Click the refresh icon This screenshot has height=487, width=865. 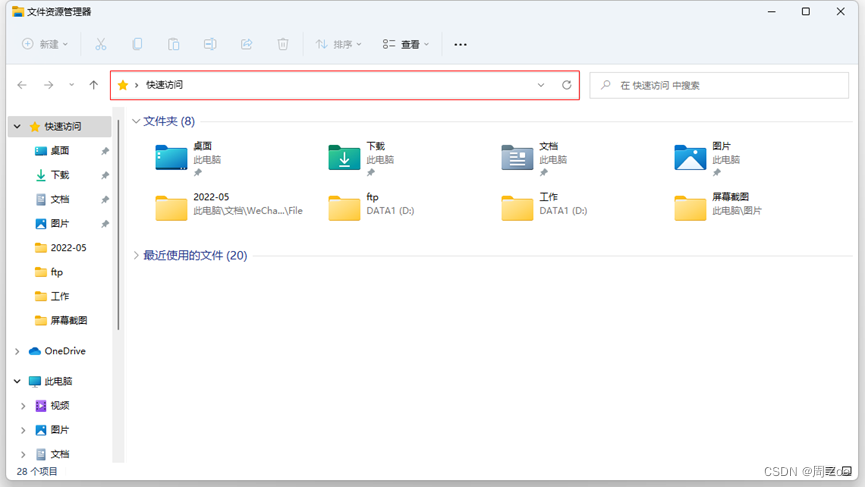click(567, 85)
